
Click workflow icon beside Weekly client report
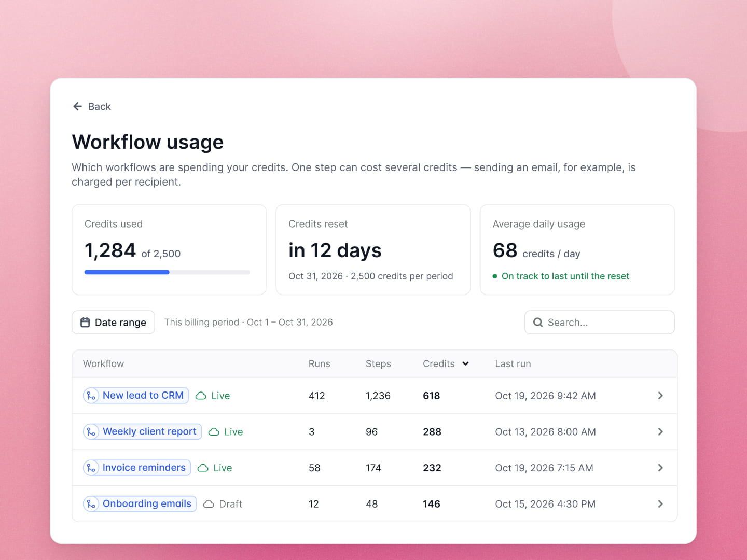coord(91,431)
